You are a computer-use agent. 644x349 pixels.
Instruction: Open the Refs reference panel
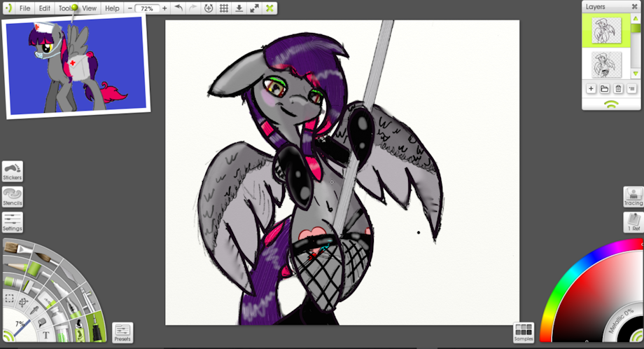[x=633, y=222]
